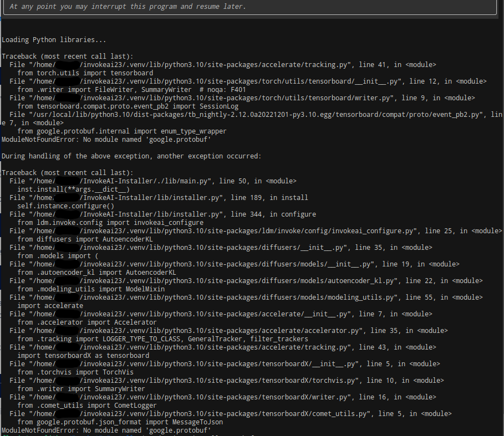Image resolution: width=504 pixels, height=436 pixels.
Task: Select the interrupt program notice at the top
Action: (x=128, y=6)
